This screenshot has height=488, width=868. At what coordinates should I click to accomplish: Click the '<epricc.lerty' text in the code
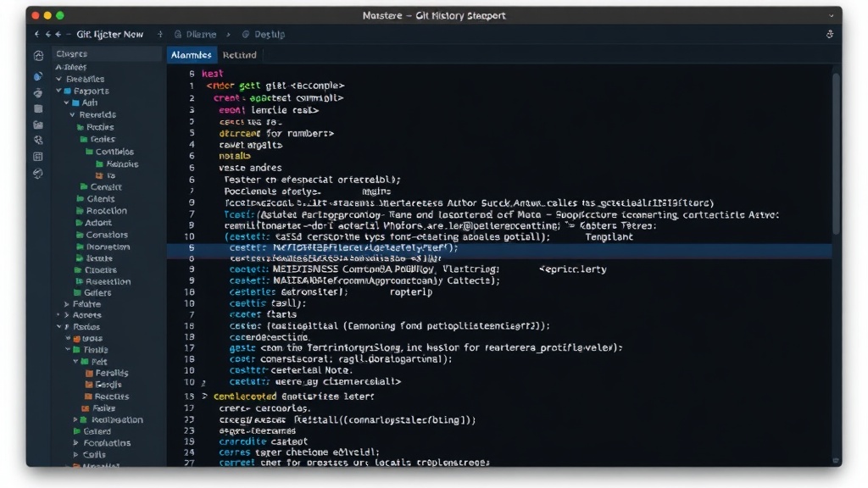572,269
